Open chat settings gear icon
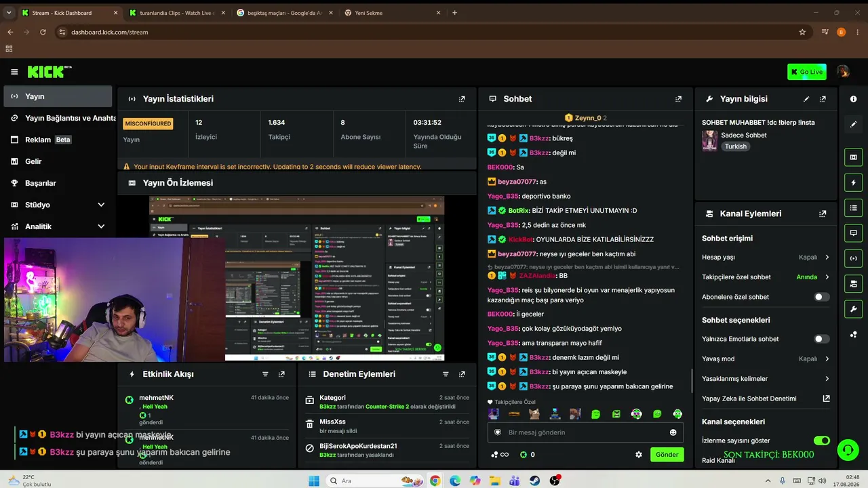Screen dimensions: 868x488 click(x=638, y=455)
